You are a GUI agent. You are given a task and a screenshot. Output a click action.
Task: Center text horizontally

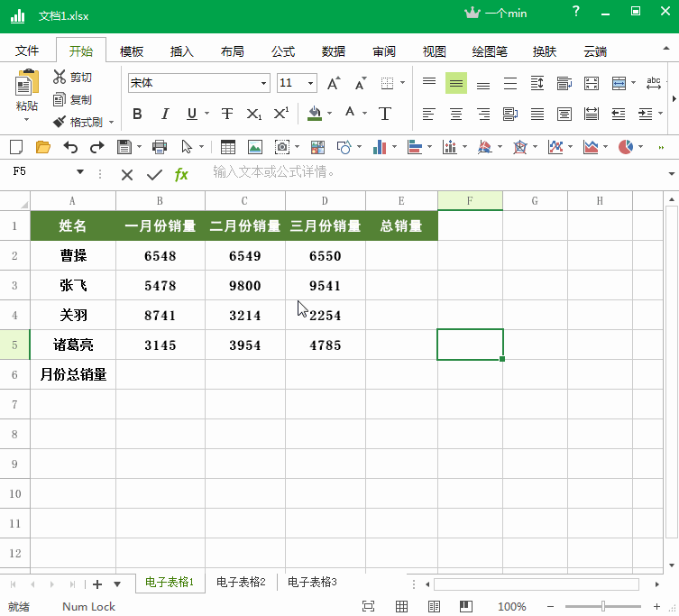click(456, 114)
